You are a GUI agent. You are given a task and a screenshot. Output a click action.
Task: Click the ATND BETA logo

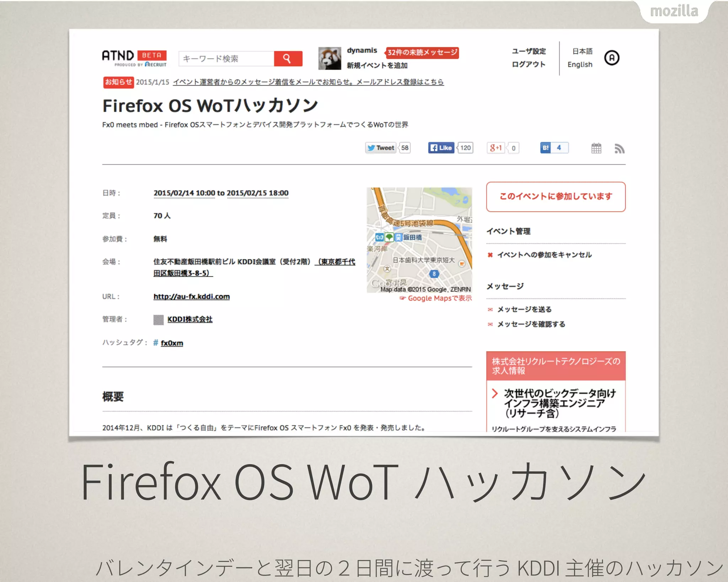pyautogui.click(x=134, y=58)
